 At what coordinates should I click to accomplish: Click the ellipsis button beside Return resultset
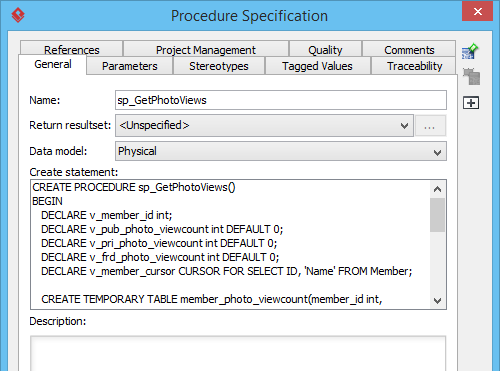[x=430, y=126]
